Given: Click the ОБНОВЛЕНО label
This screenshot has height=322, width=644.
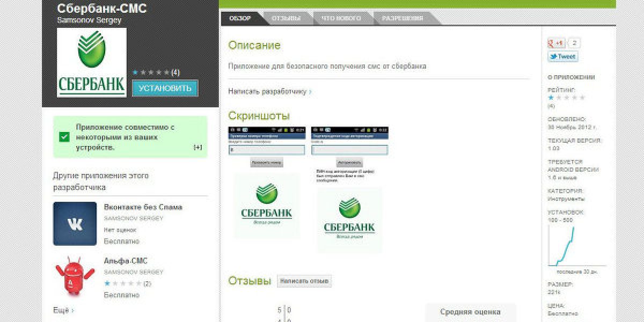Looking at the screenshot, I should tap(567, 119).
